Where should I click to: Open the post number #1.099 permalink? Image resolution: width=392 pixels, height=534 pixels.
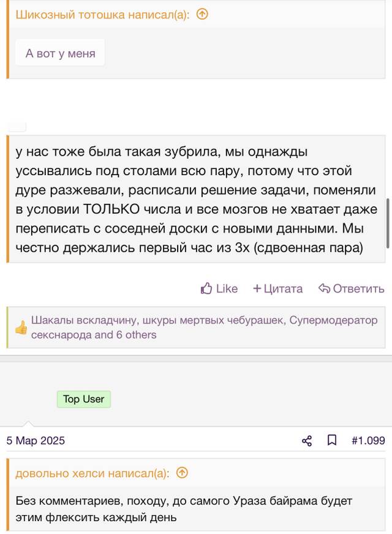pyautogui.click(x=368, y=441)
